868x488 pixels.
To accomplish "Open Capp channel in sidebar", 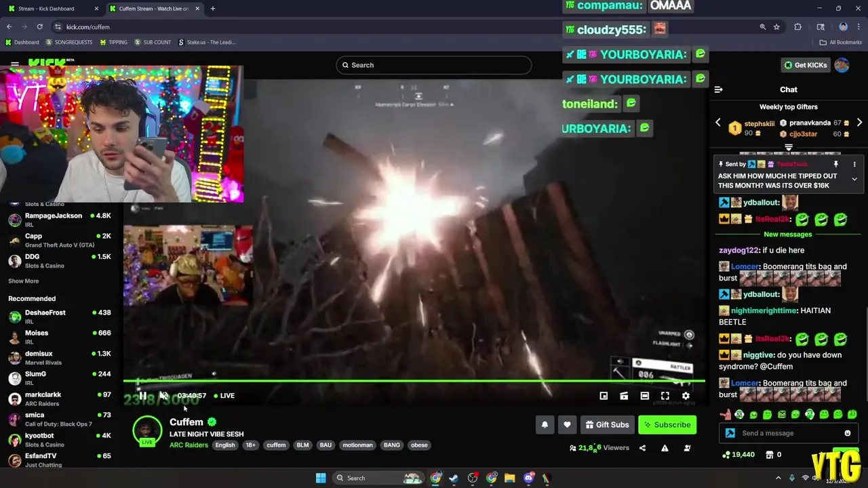I will 58,240.
